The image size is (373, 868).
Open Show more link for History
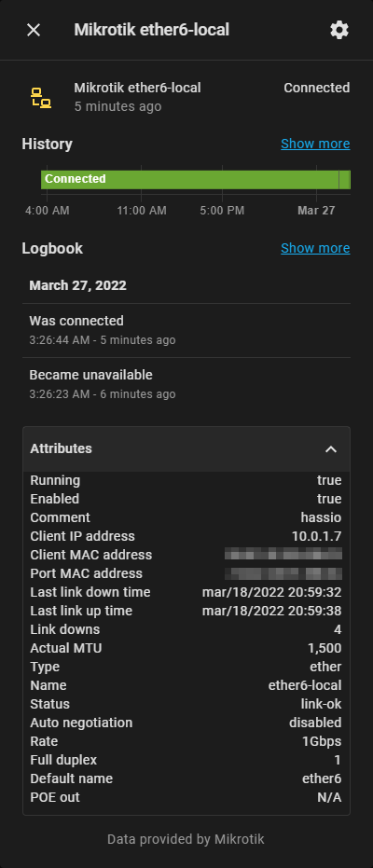coord(315,144)
